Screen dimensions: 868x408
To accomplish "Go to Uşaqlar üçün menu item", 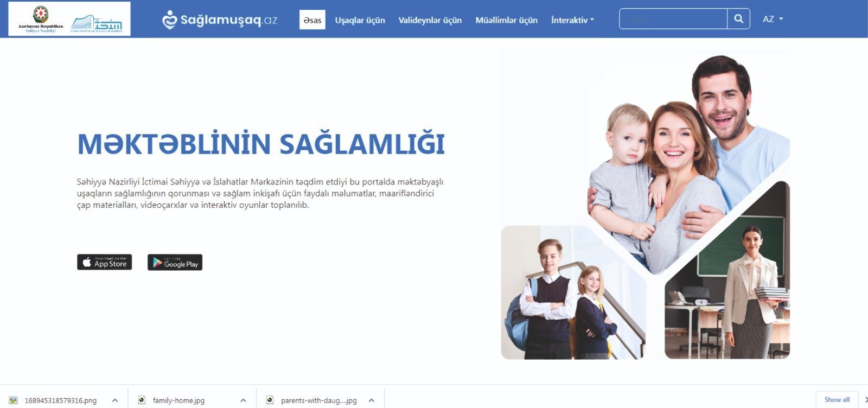I will click(x=360, y=20).
